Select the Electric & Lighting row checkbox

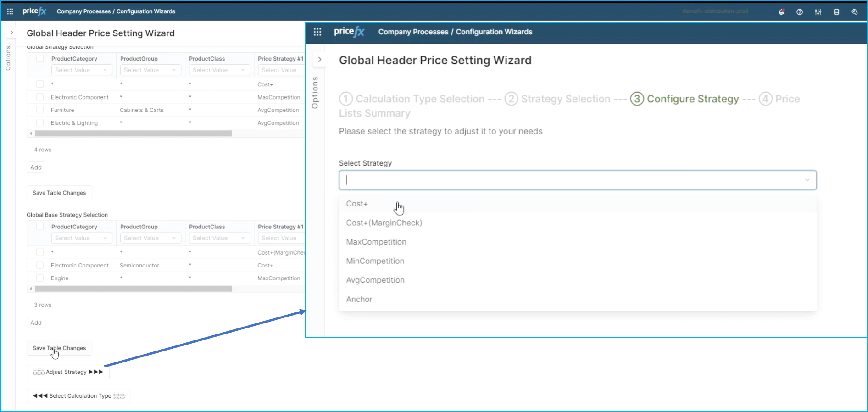[x=40, y=123]
